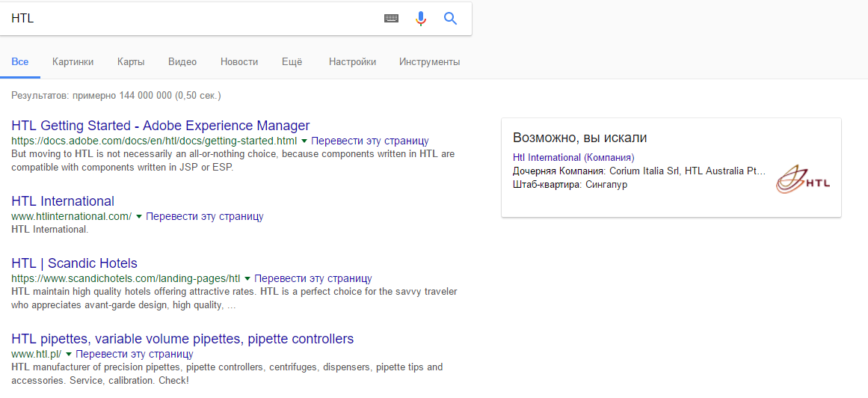Image resolution: width=868 pixels, height=398 pixels.
Task: Open HTL Getting Started Adobe result
Action: (x=161, y=125)
